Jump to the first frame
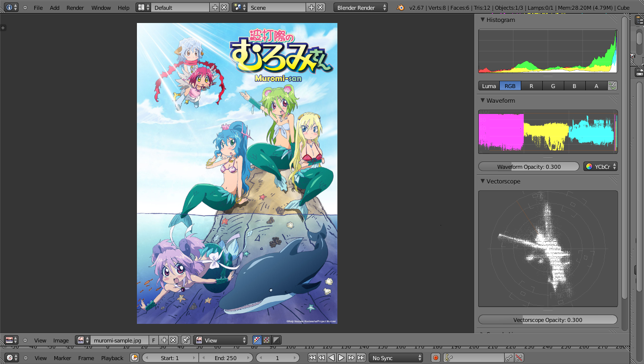The image size is (644, 364). click(312, 358)
